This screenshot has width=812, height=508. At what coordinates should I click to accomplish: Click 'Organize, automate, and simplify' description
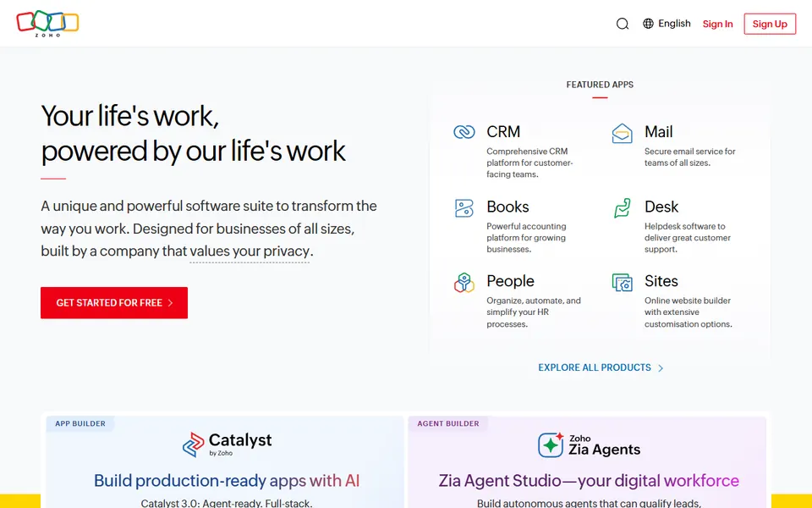[x=534, y=312]
